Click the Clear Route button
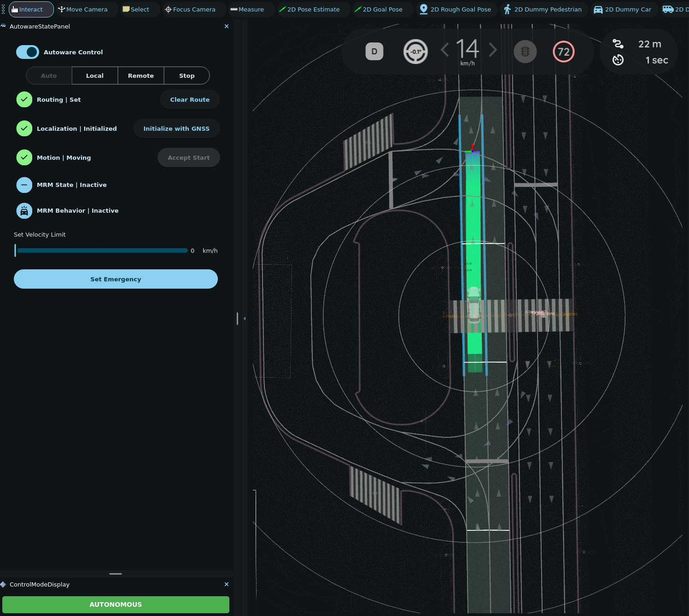This screenshot has width=689, height=616. click(190, 99)
